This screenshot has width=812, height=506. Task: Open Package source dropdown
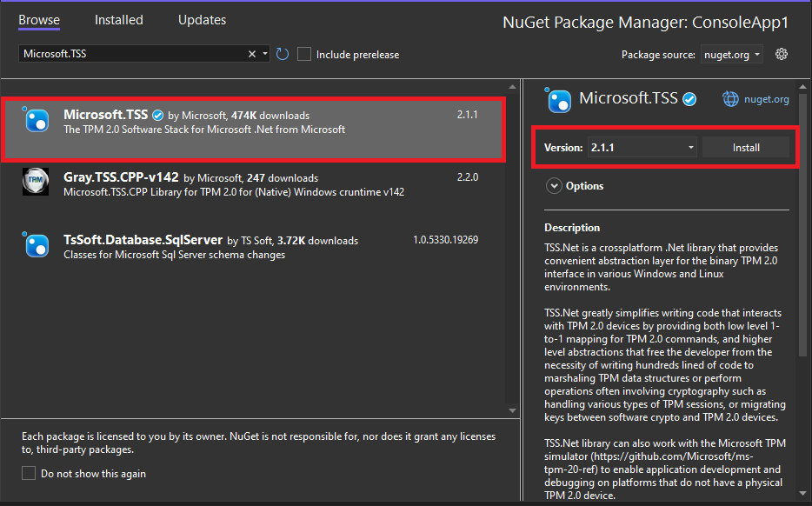[732, 55]
